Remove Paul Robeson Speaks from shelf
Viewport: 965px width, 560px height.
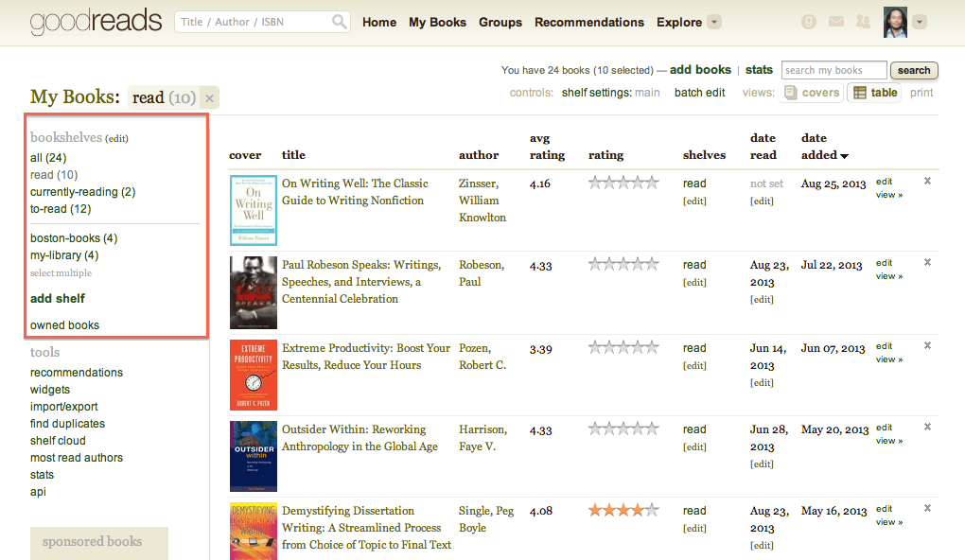927,262
